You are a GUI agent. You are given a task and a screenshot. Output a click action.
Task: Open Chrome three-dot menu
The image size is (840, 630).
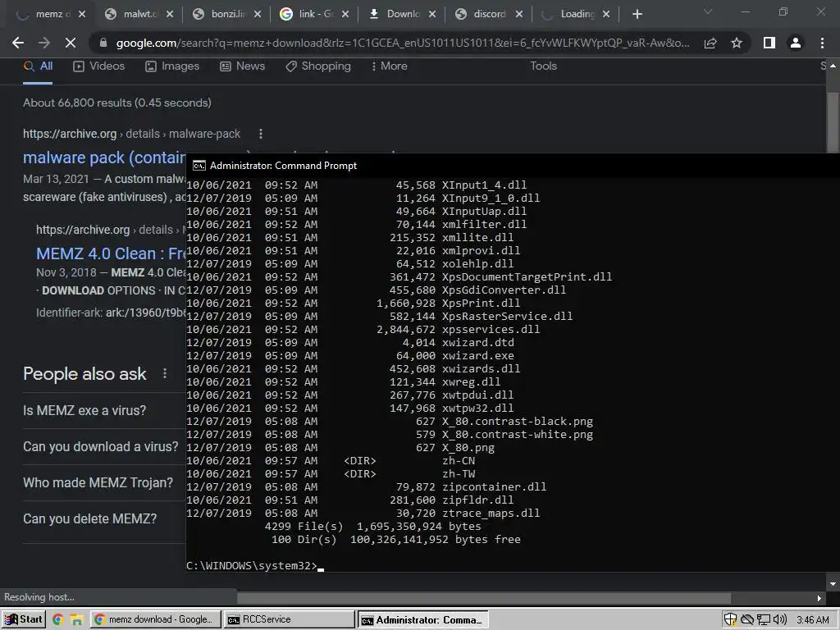click(822, 43)
